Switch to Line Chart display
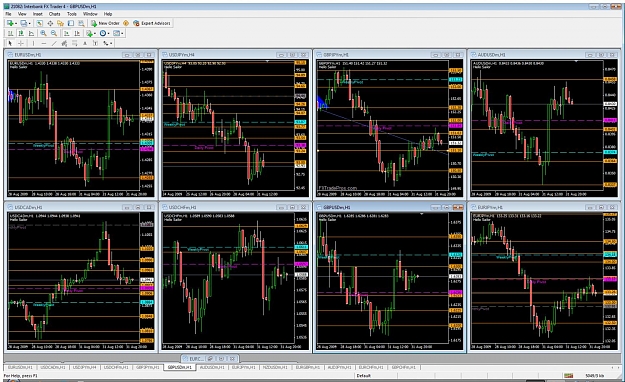Viewport: 625px width, 382px height. (x=31, y=33)
